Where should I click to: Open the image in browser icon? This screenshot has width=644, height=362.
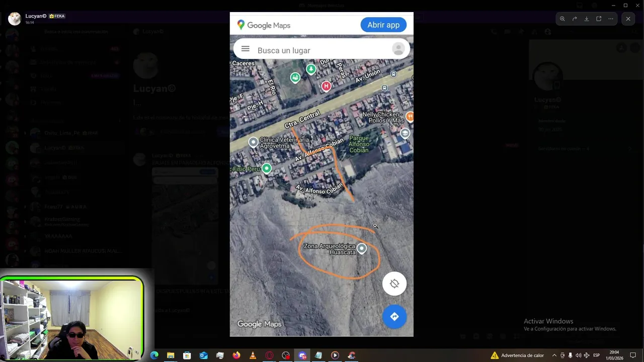point(599,19)
